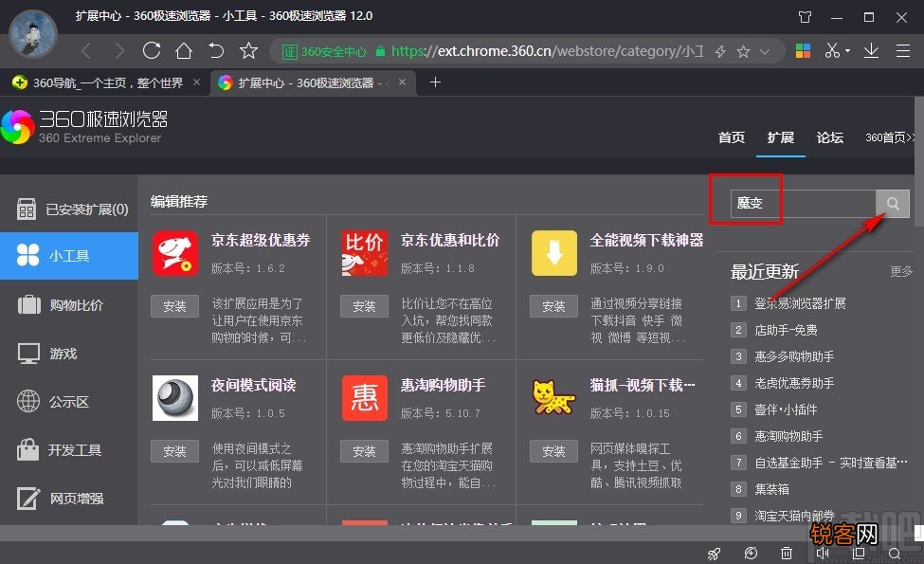Open the download manager icon
The image size is (924, 564).
[872, 51]
